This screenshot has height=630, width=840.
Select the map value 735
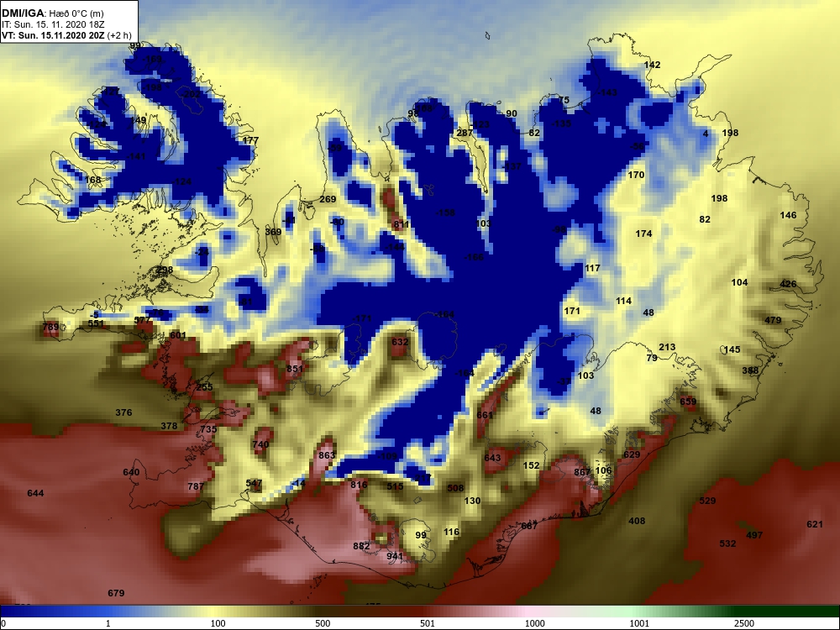coord(207,429)
